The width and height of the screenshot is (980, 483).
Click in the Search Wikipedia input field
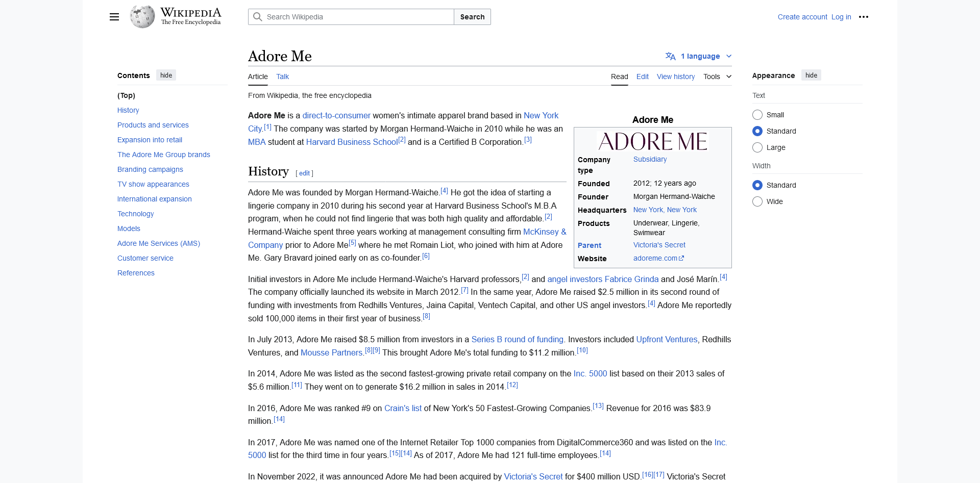tap(357, 17)
